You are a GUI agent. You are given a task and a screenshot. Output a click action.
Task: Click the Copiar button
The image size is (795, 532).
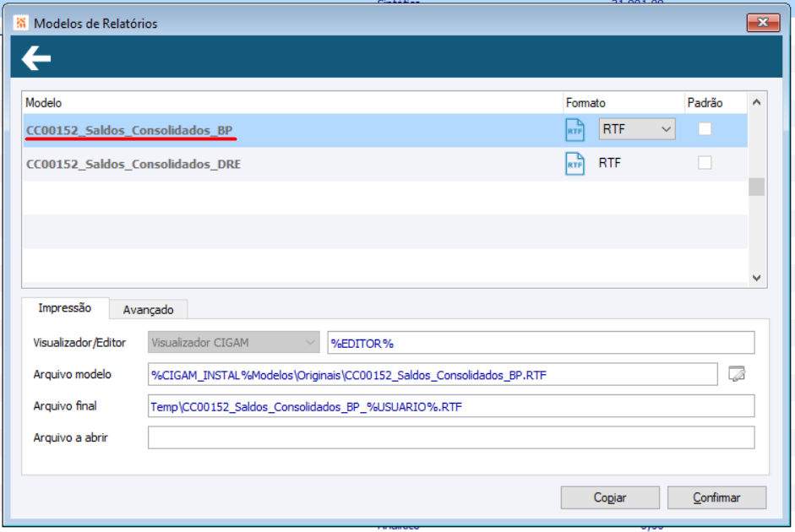(x=610, y=497)
